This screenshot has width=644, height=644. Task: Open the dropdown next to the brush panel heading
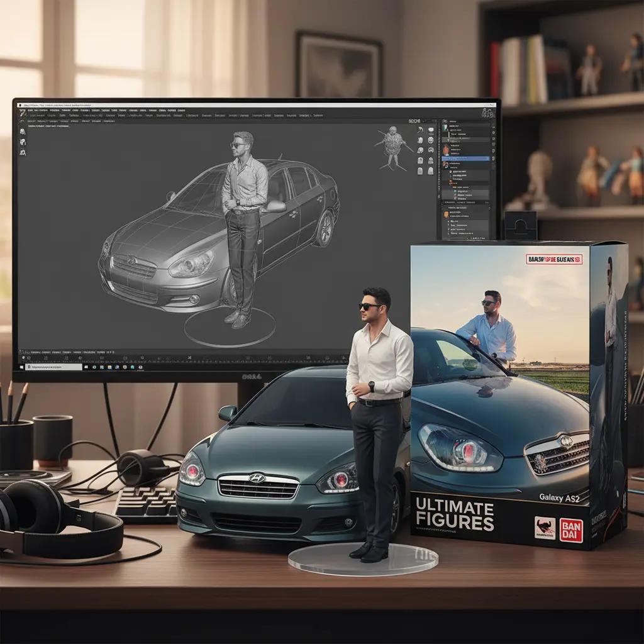point(424,121)
